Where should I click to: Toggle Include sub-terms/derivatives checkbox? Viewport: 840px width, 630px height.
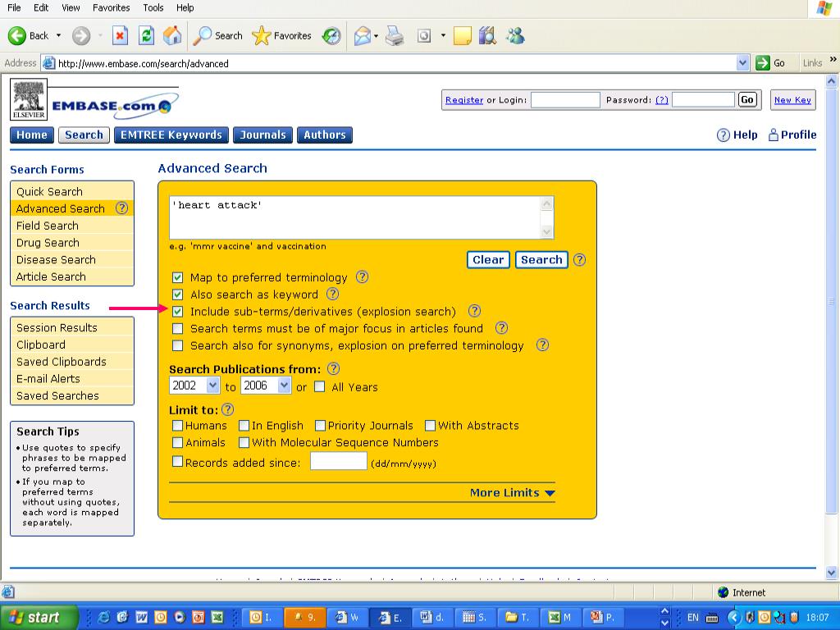pos(177,311)
